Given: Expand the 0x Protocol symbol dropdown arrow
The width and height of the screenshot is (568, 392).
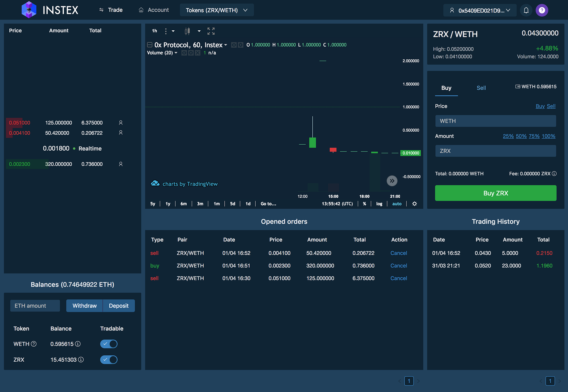Looking at the screenshot, I should tap(226, 45).
